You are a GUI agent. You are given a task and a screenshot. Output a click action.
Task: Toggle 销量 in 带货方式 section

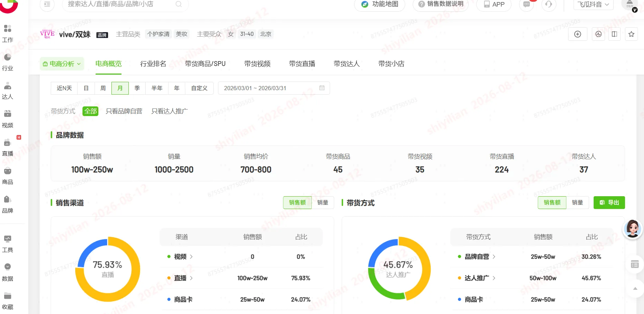point(577,203)
